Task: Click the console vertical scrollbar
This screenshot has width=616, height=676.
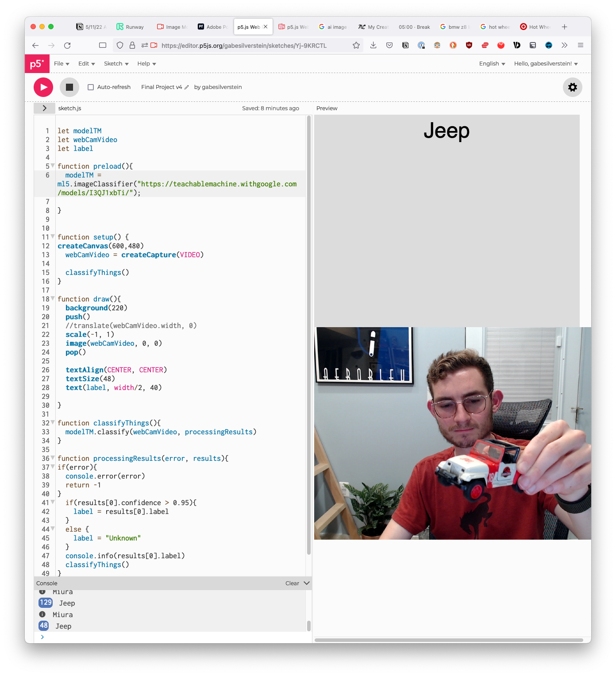Action: click(309, 626)
